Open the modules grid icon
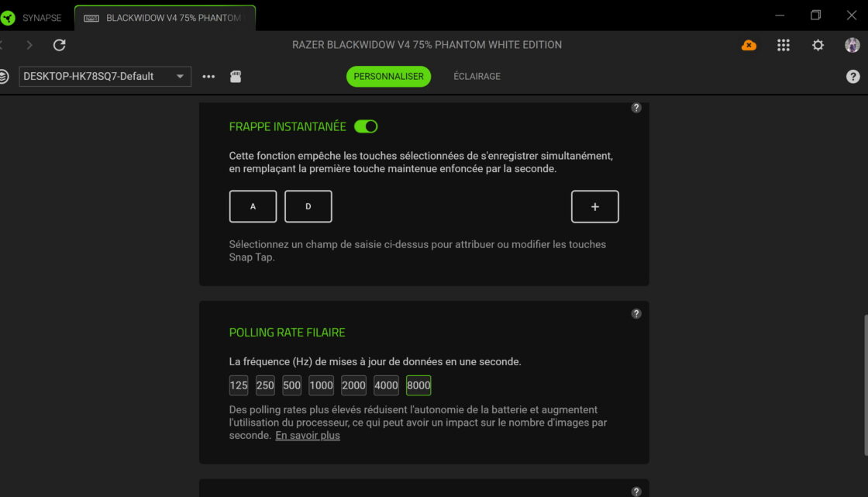 coord(784,45)
